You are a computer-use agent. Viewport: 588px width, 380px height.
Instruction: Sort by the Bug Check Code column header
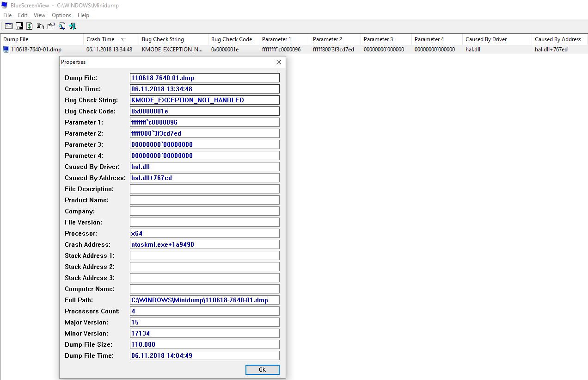233,39
